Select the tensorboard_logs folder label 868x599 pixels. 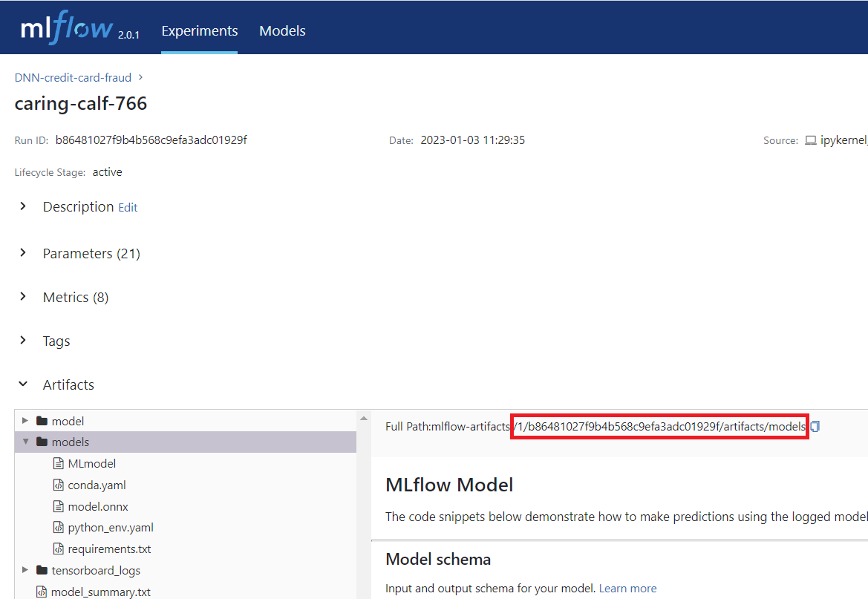[x=96, y=570]
